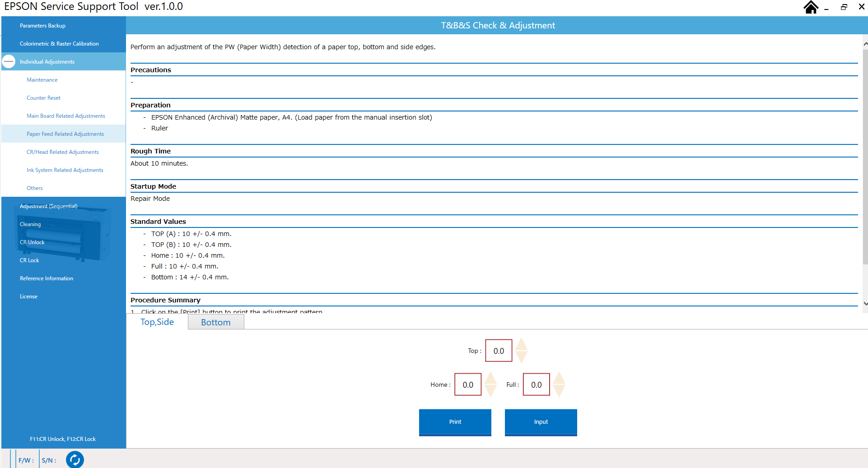
Task: Open Cleaning menu item
Action: pos(63,224)
